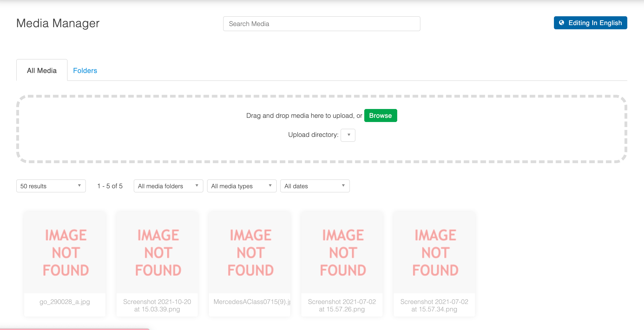Click the go_290028_a.jpg filename label
The height and width of the screenshot is (330, 644).
(x=65, y=302)
